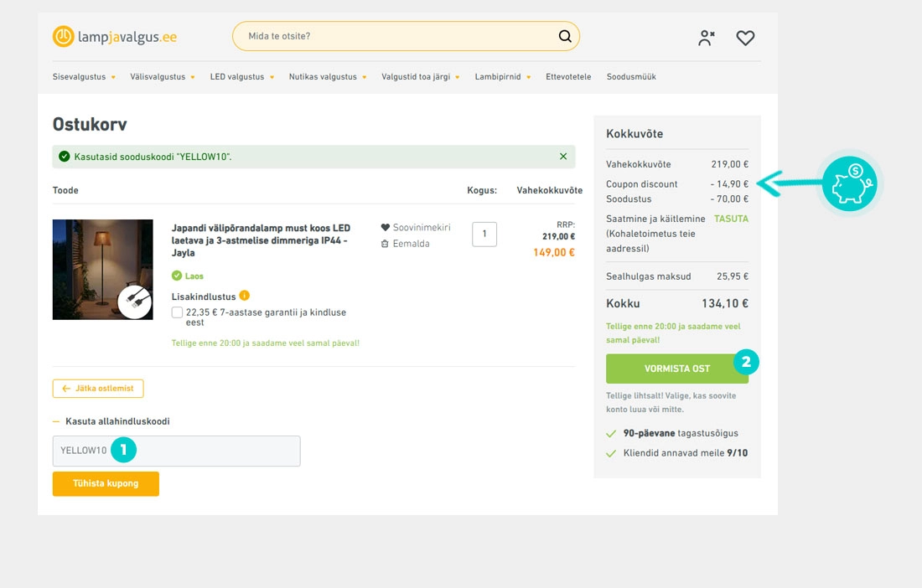Open wishlist heart icon in header
The height and width of the screenshot is (588, 922).
745,38
